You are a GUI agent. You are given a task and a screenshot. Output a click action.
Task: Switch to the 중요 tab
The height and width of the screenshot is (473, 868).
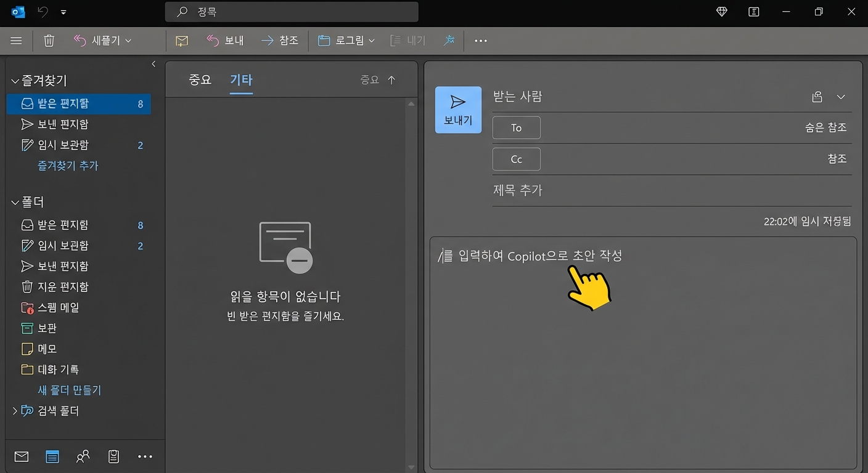200,79
